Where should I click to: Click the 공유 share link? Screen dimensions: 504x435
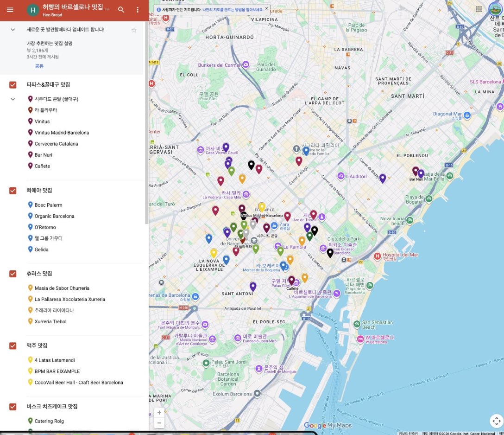coord(39,66)
